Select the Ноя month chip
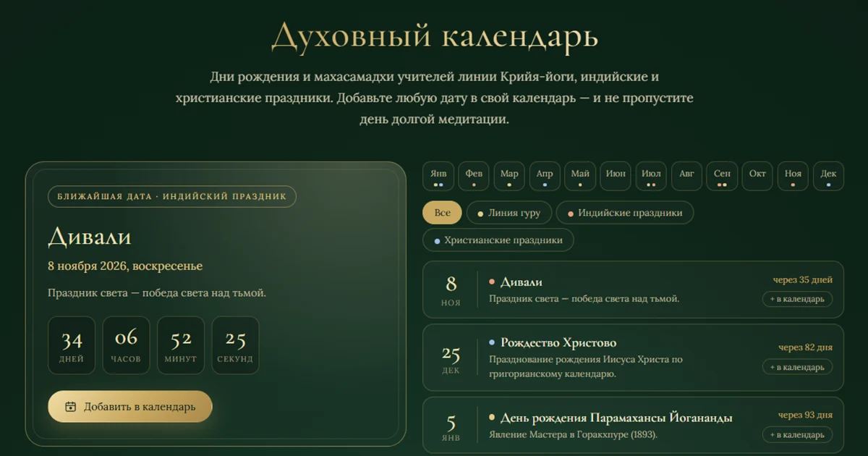Screen dimensions: 868x456 (793, 176)
